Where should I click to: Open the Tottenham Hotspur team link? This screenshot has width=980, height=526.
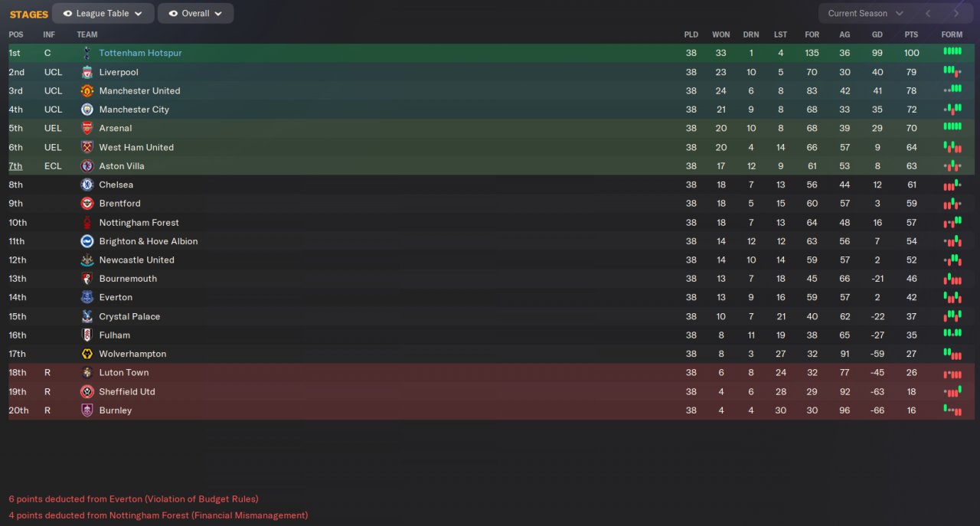[140, 53]
